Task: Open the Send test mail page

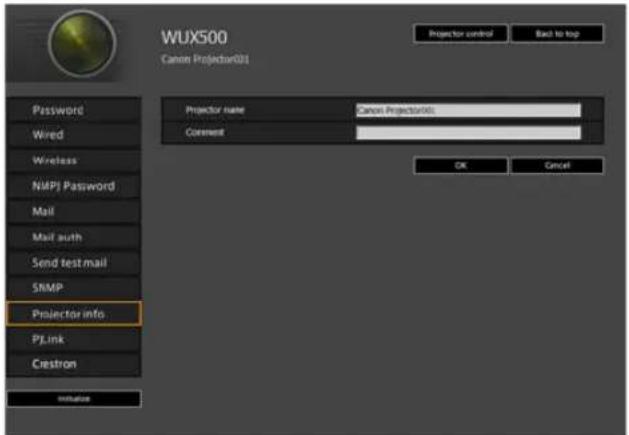Action: (74, 263)
